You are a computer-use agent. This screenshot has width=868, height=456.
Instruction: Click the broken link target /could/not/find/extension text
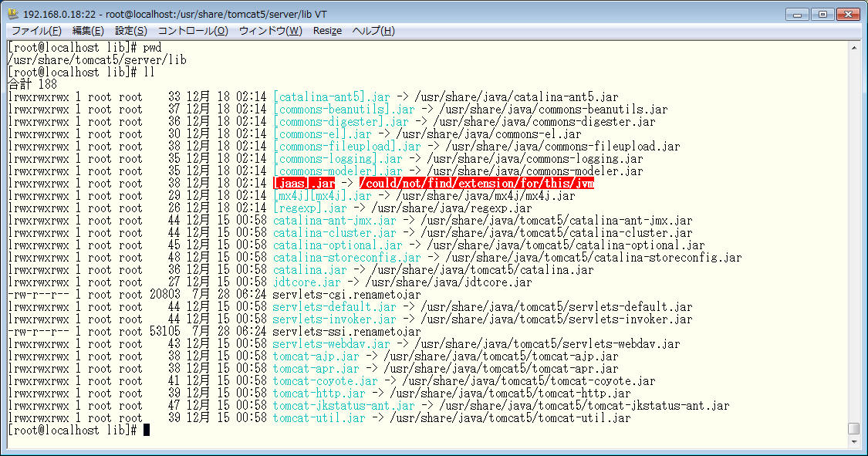pos(476,184)
